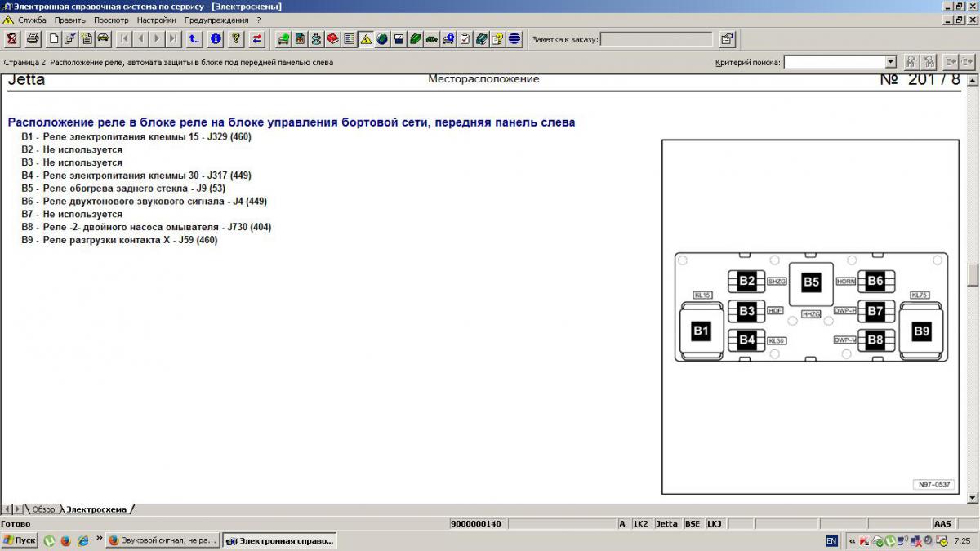Click the 'B1 - Реле электропитания клеммы 15' line
This screenshot has height=551, width=980.
136,137
